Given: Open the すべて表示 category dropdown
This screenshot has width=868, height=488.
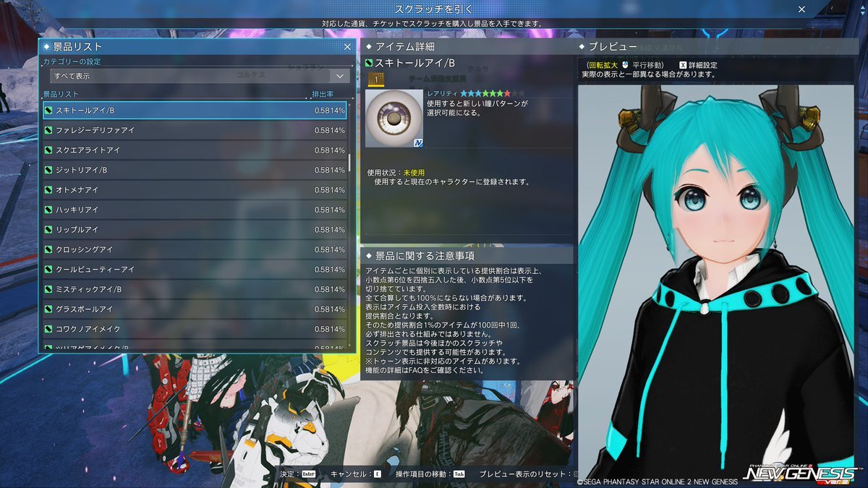Looking at the screenshot, I should click(x=200, y=76).
